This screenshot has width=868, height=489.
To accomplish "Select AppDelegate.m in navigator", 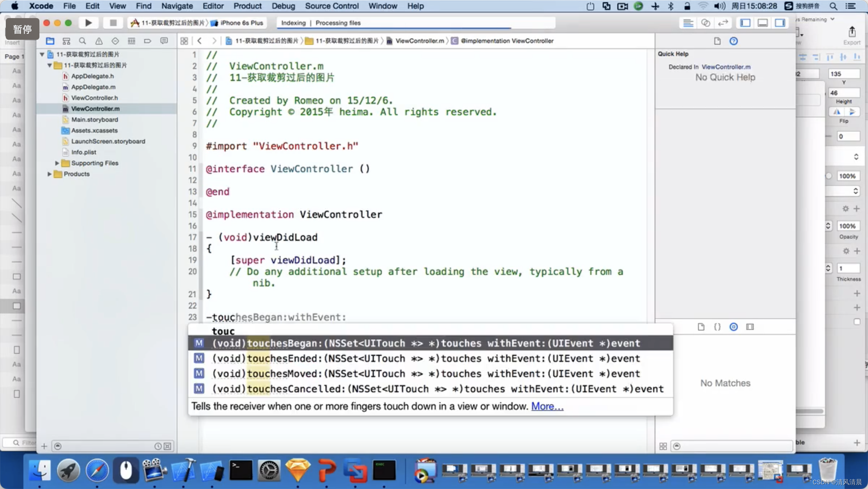I will point(93,87).
